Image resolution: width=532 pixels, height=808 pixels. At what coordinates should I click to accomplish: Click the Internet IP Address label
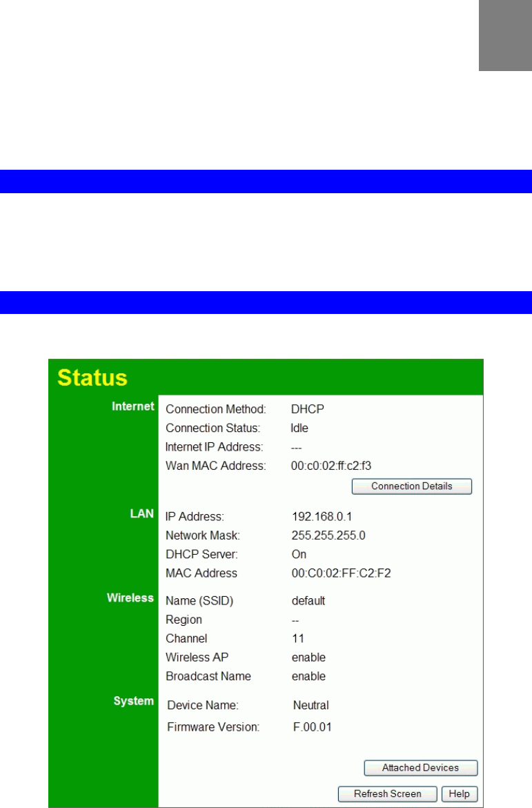point(214,446)
